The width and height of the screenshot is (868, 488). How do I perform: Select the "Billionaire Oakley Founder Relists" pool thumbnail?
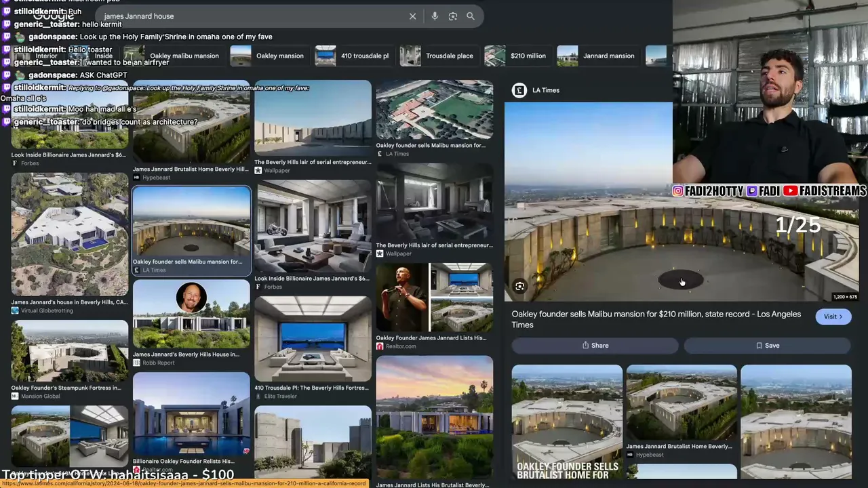191,414
